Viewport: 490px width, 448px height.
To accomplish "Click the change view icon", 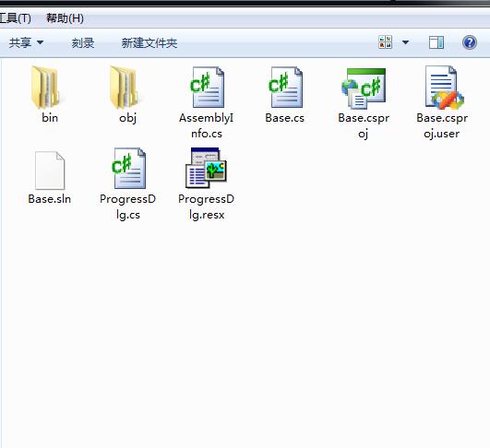I will click(x=385, y=42).
